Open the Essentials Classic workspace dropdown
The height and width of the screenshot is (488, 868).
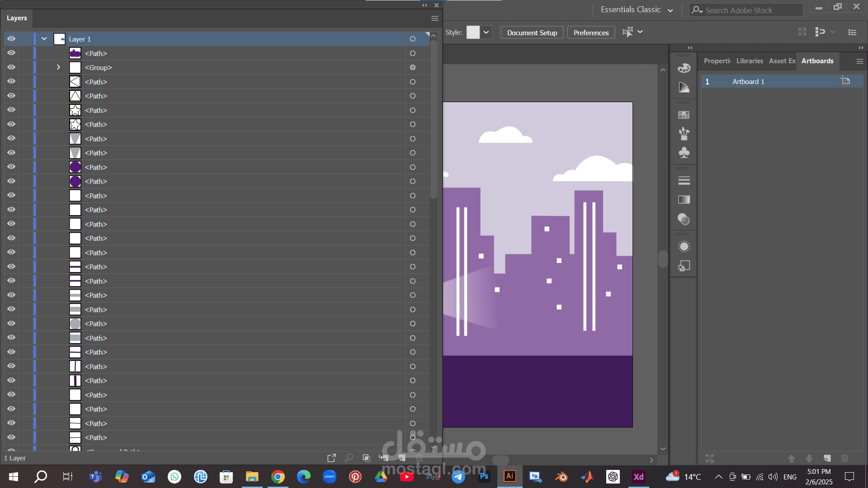tap(637, 9)
